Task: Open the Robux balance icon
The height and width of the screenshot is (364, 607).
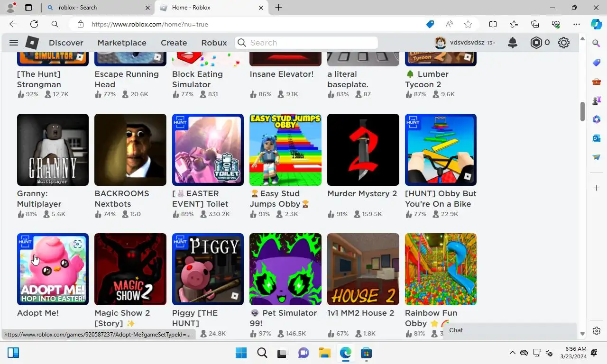Action: click(x=536, y=43)
